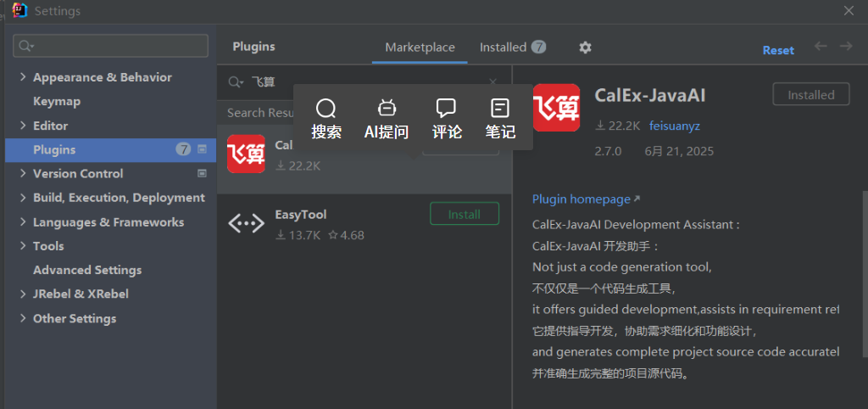Click the CalEx-JavaAI logo in search results
This screenshot has height=409, width=868.
tap(247, 154)
